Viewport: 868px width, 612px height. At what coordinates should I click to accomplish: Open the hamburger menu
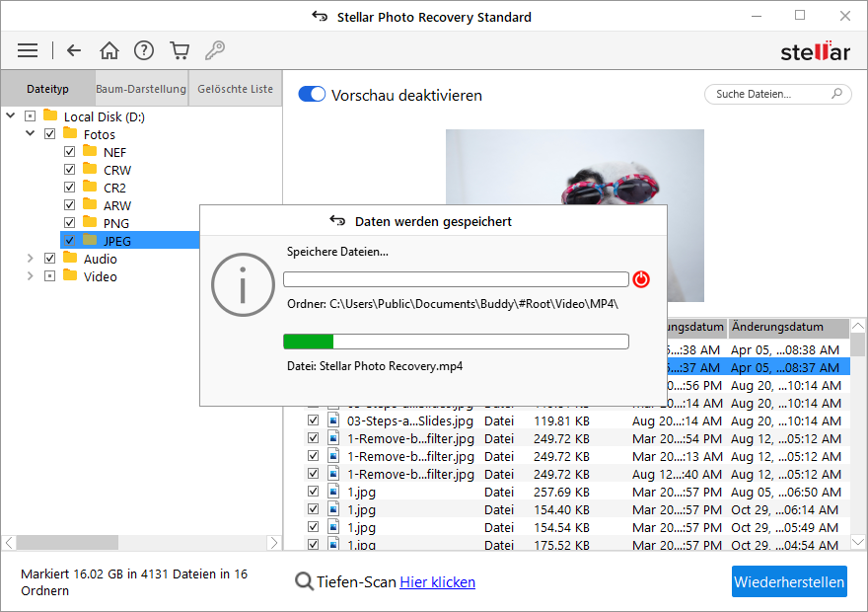28,50
